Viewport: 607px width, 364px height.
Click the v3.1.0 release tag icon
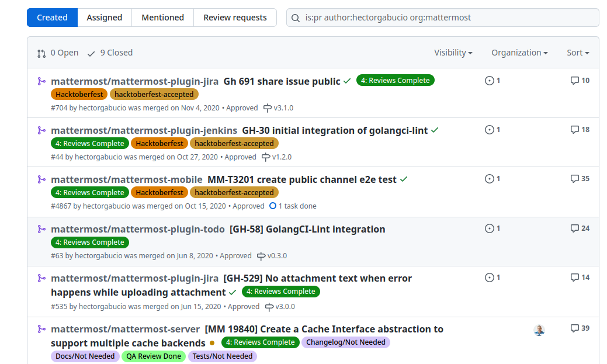tap(268, 108)
